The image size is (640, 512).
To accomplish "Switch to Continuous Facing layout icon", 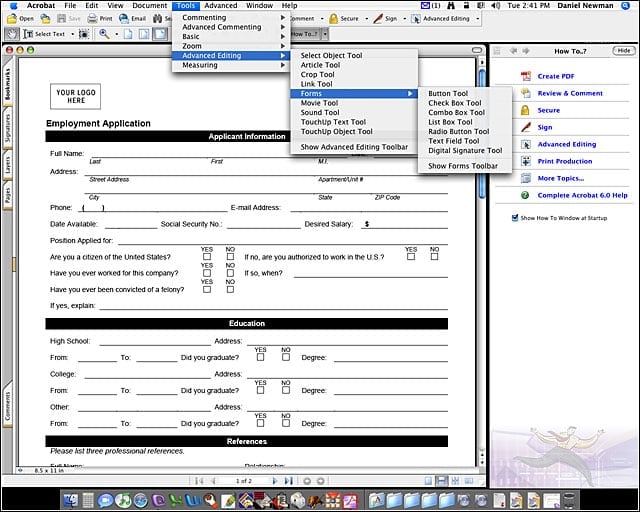I will [x=455, y=481].
